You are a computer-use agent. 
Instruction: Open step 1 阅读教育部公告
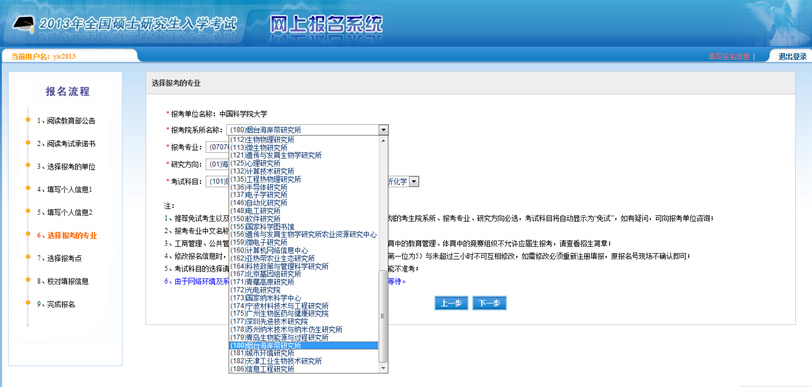[x=66, y=121]
